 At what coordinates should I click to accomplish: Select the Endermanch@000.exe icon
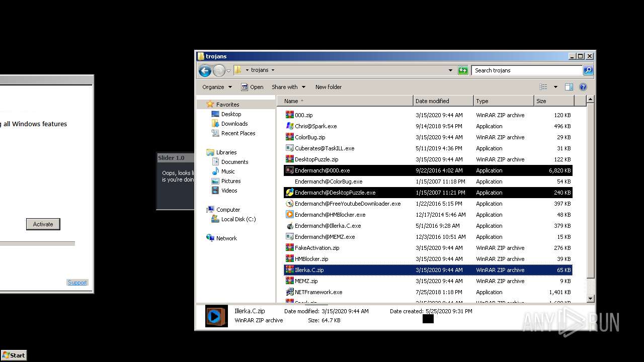[x=289, y=170]
